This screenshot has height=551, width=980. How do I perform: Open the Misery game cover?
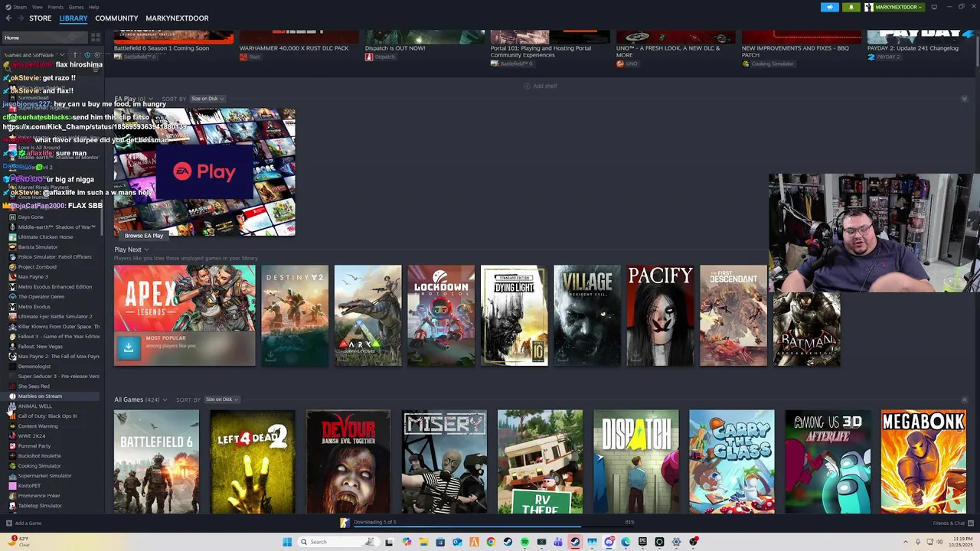point(444,461)
